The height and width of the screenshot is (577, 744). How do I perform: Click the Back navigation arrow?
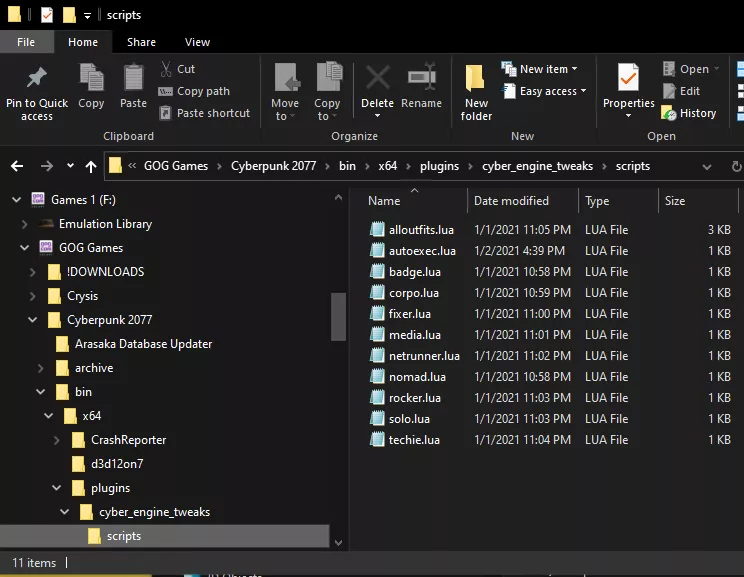[17, 166]
